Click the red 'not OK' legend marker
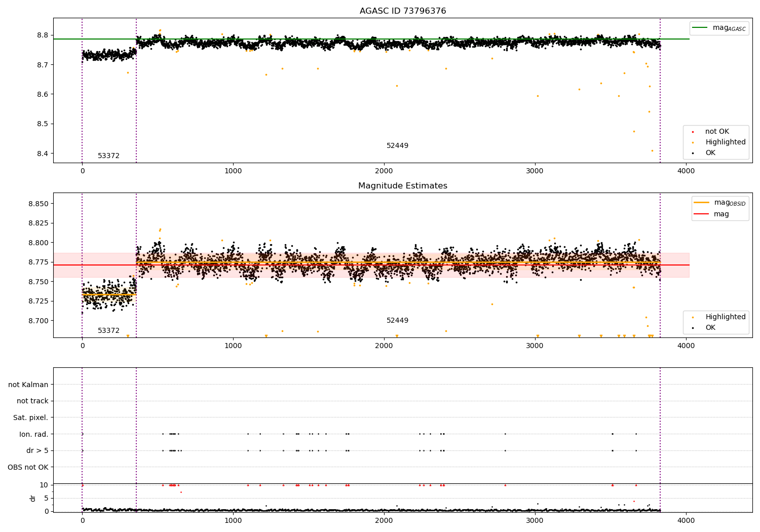The image size is (760, 532). click(x=693, y=132)
